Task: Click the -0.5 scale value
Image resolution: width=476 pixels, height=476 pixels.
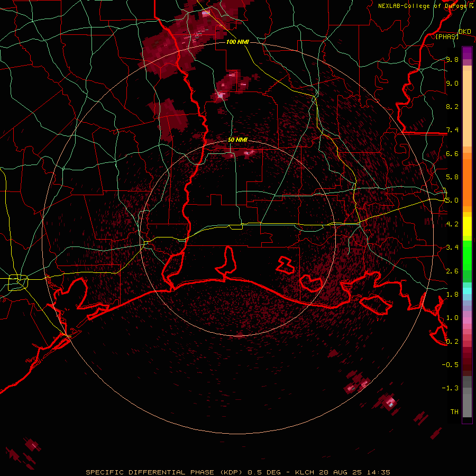Action: tap(450, 365)
